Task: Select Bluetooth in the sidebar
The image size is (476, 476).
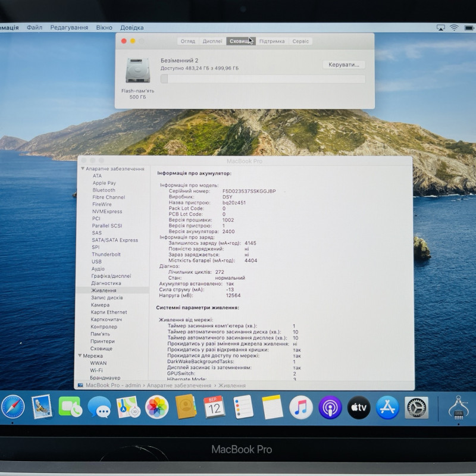Action: (104, 190)
